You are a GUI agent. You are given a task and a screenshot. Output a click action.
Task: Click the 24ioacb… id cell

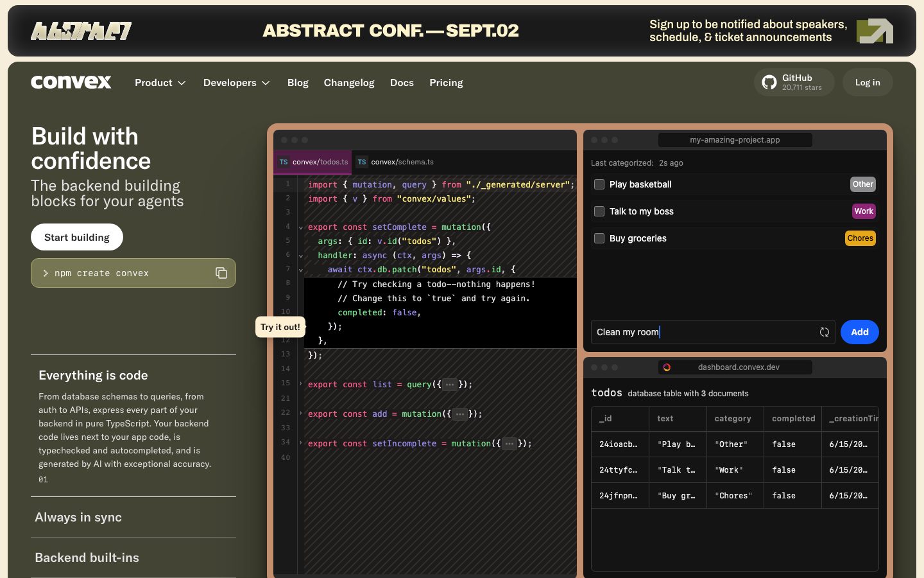coord(620,444)
